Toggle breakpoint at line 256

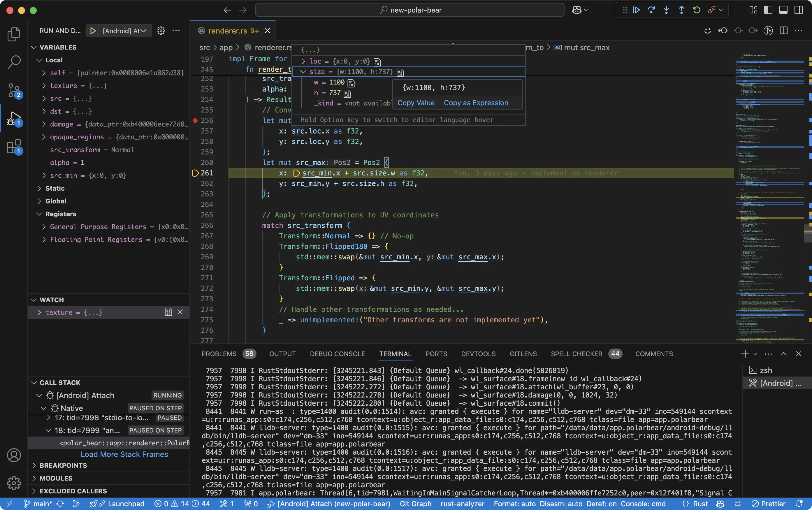(195, 120)
